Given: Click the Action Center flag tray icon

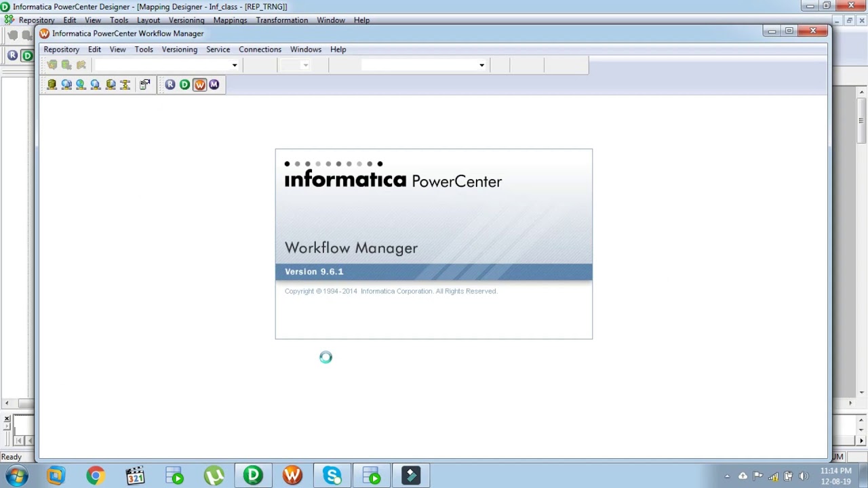Looking at the screenshot, I should (757, 476).
